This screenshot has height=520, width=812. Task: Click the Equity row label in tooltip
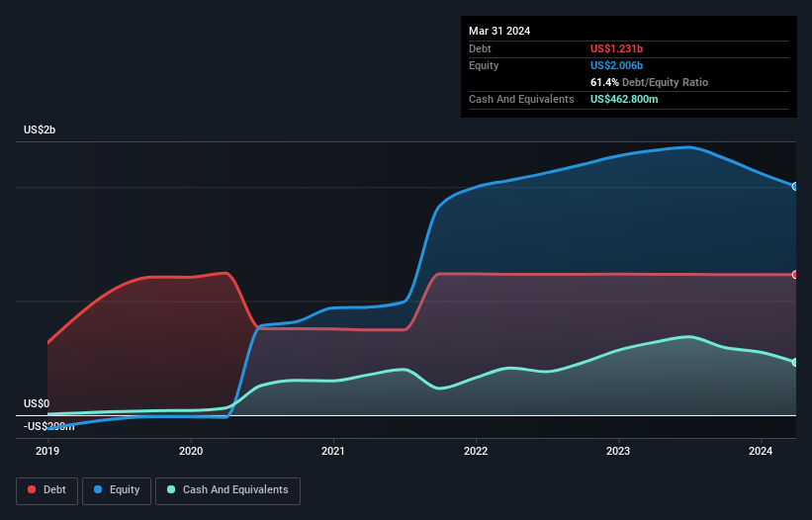[484, 65]
